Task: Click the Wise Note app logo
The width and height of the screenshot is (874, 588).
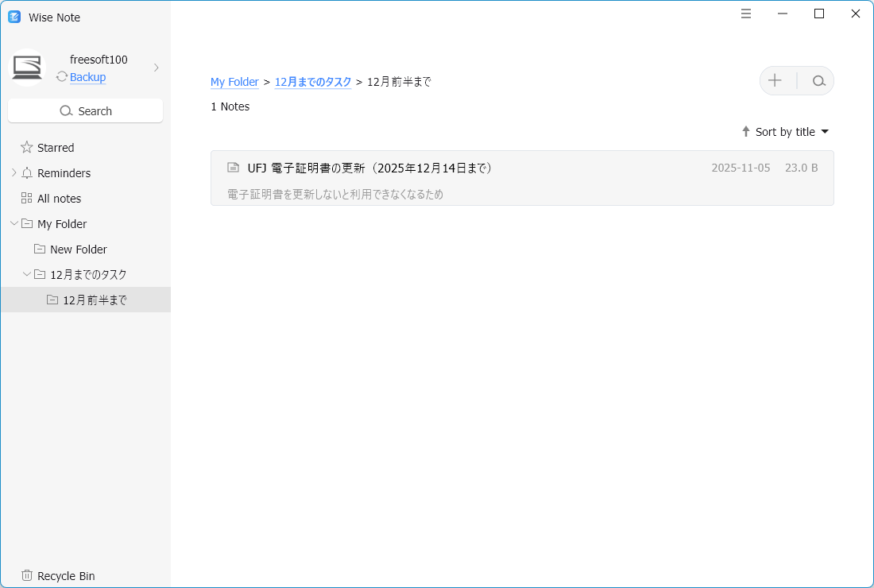Action: (x=14, y=17)
